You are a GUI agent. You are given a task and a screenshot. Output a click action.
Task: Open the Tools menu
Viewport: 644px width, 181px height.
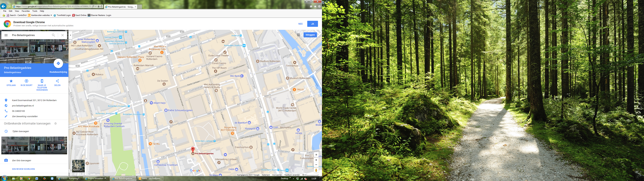pos(35,11)
